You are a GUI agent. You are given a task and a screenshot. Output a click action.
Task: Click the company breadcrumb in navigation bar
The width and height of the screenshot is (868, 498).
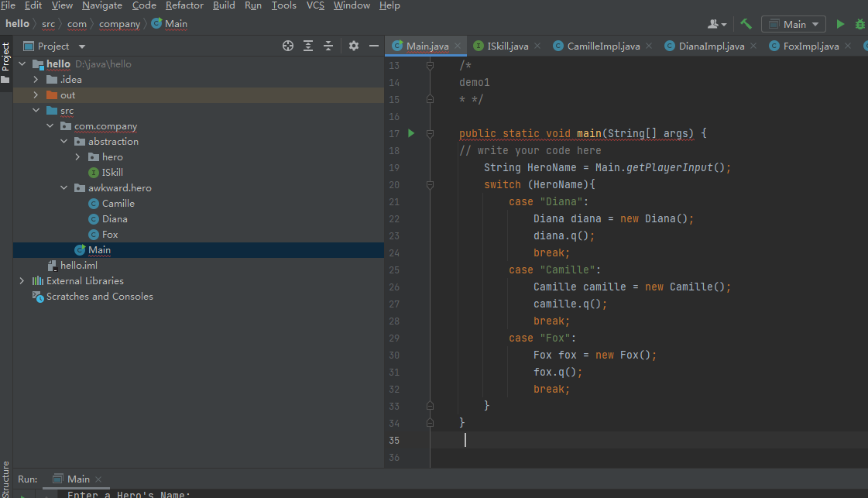pos(119,23)
